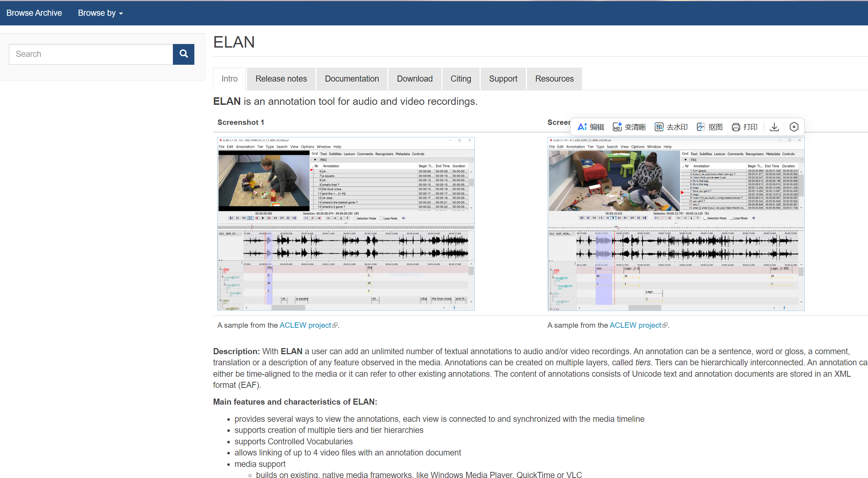The image size is (868, 478).
Task: Open the Screenshot 1 ELAN image thumbnail
Action: 346,224
